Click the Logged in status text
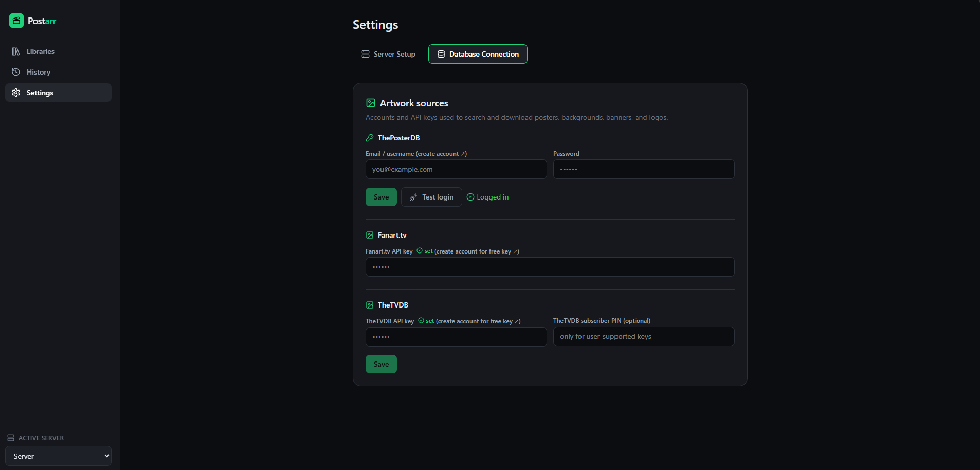The width and height of the screenshot is (980, 470). click(x=493, y=197)
